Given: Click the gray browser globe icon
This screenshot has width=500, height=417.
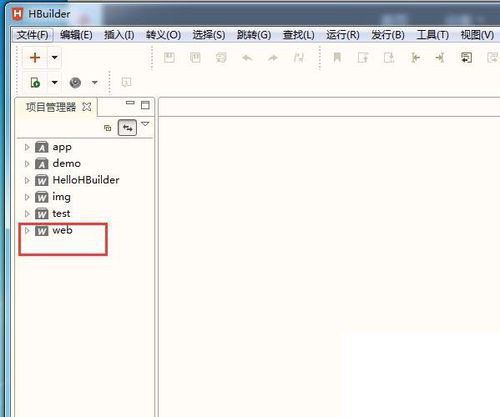Looking at the screenshot, I should coord(75,82).
